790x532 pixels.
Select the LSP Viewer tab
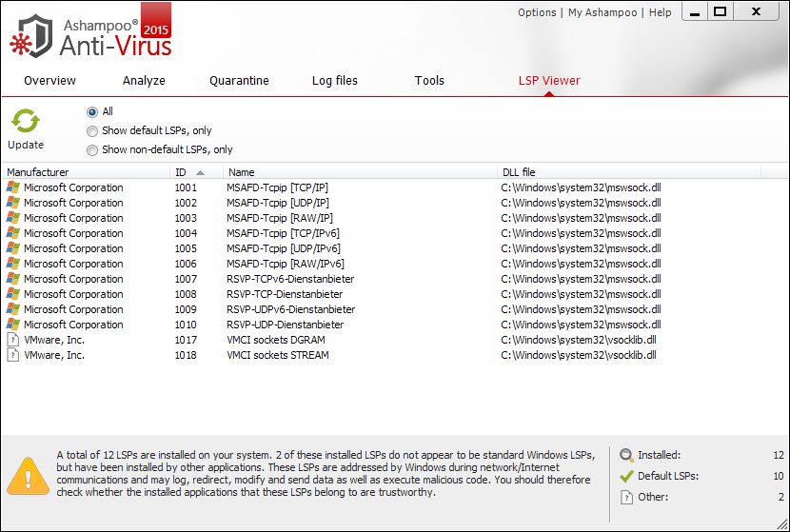click(x=549, y=81)
